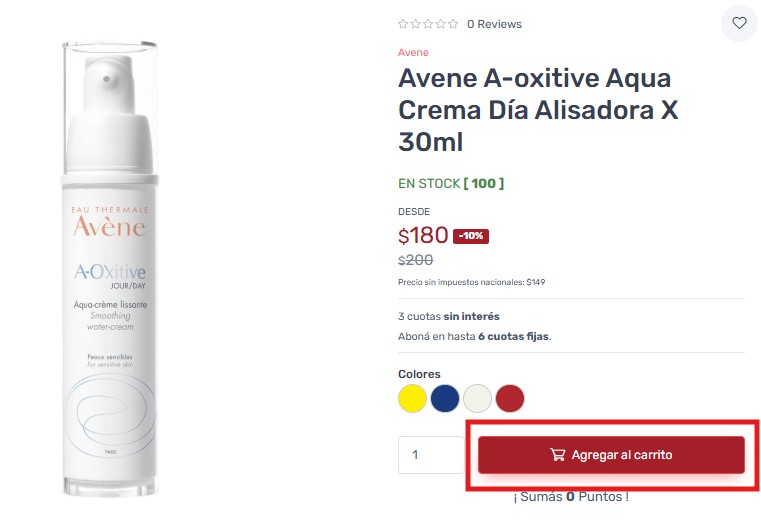Choose the third rating star
Viewport: 761px width, 522px height.
tap(428, 24)
